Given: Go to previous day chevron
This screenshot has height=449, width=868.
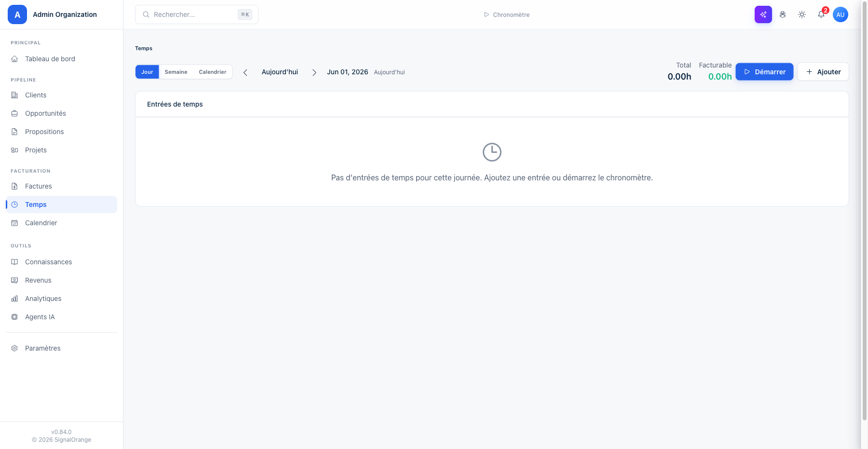Looking at the screenshot, I should tap(245, 72).
